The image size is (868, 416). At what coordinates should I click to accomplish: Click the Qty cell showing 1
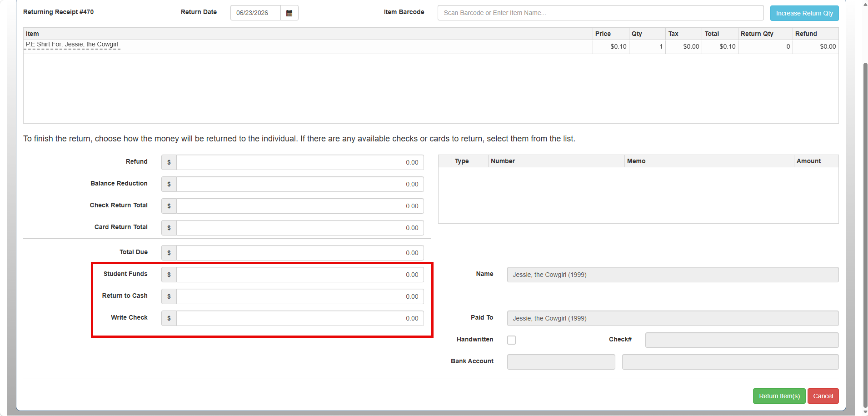pyautogui.click(x=647, y=46)
